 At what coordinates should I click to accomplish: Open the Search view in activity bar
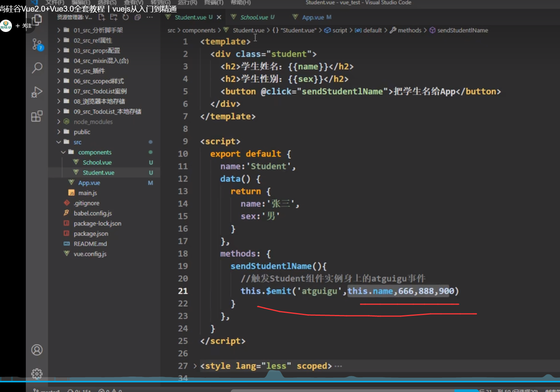tap(37, 68)
